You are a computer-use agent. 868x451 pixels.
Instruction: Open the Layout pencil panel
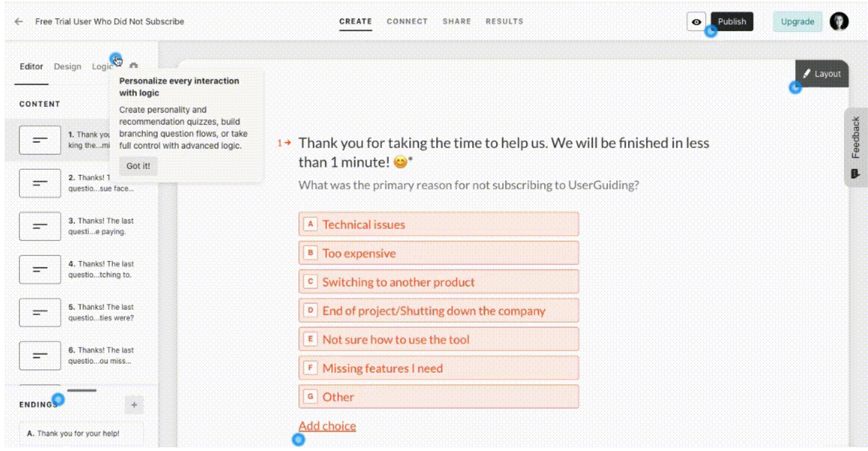(x=822, y=74)
